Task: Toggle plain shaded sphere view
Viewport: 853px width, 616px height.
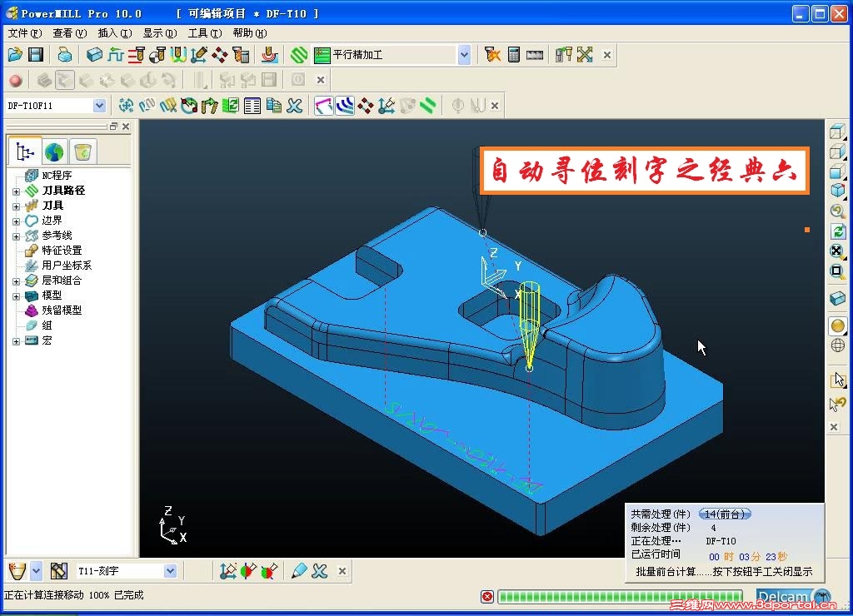Action: 838,325
